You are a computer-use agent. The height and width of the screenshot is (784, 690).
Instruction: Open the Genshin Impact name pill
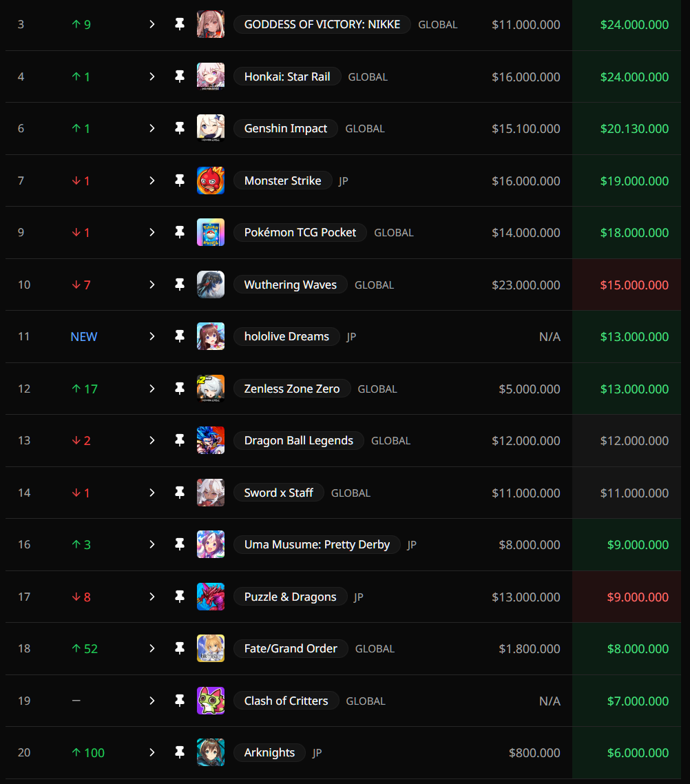(285, 129)
